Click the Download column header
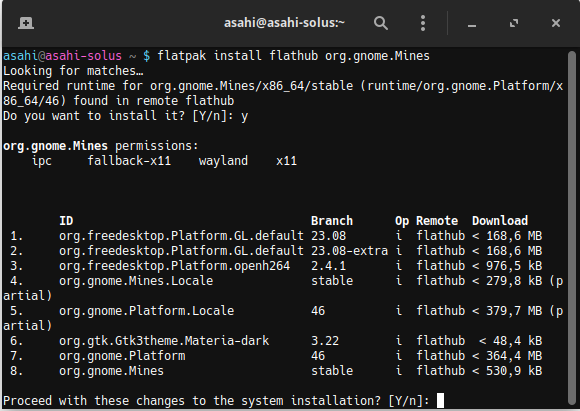580x411 pixels. pos(500,221)
